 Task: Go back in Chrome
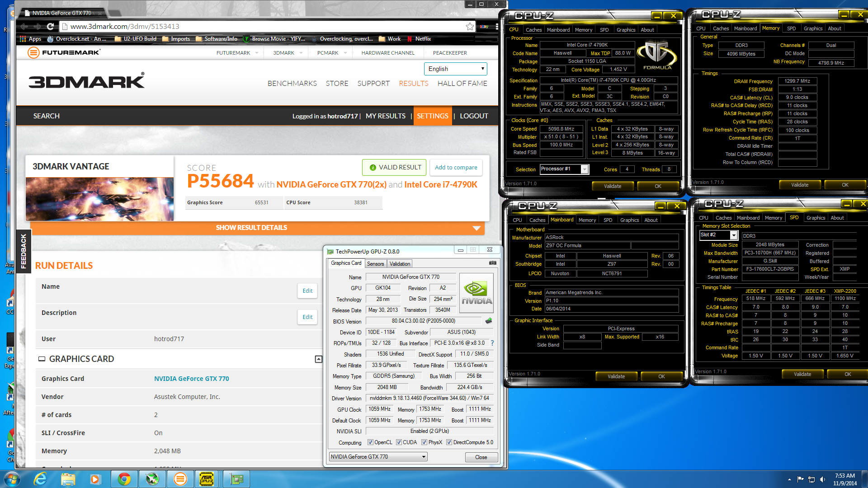click(25, 27)
